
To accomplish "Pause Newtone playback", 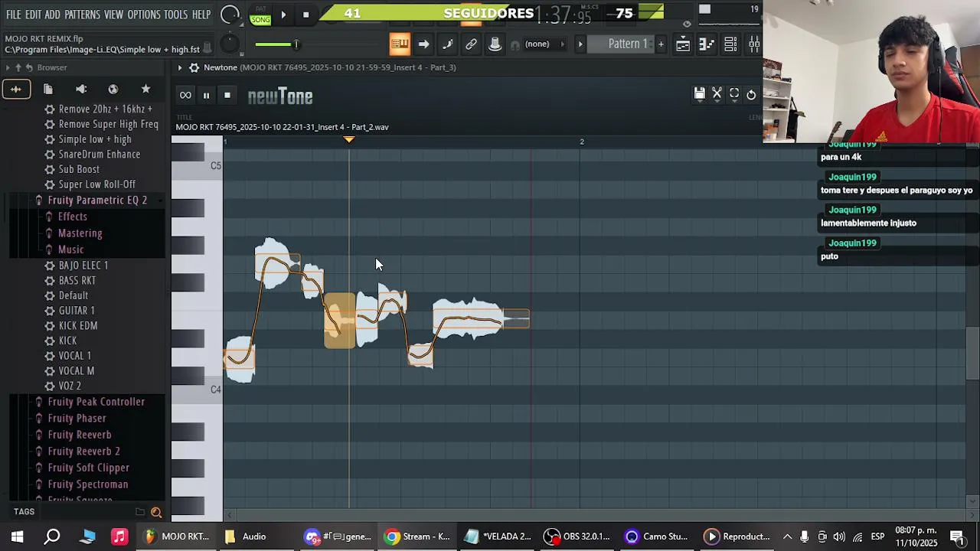I will (206, 96).
